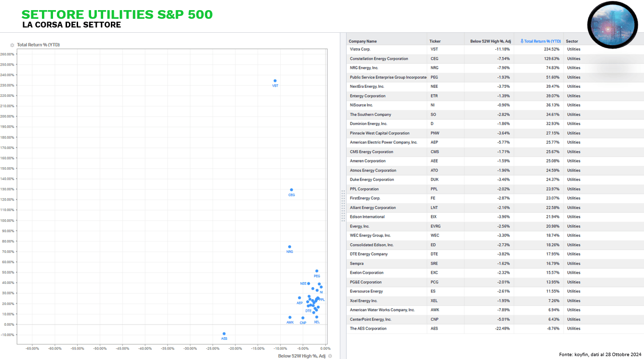
Task: Select WEC Energy Group, Inc. company name
Action: 370,236
